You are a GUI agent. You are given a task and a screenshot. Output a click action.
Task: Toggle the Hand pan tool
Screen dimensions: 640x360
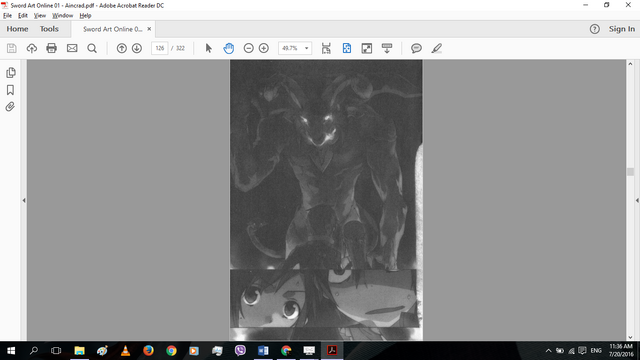click(x=229, y=48)
